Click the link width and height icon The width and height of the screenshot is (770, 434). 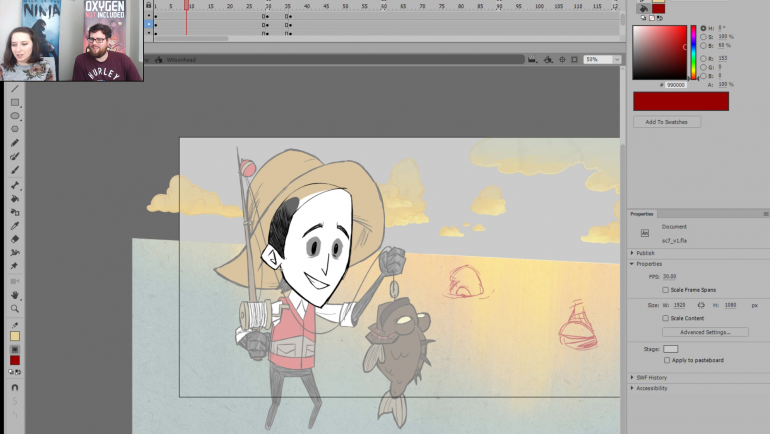point(701,304)
